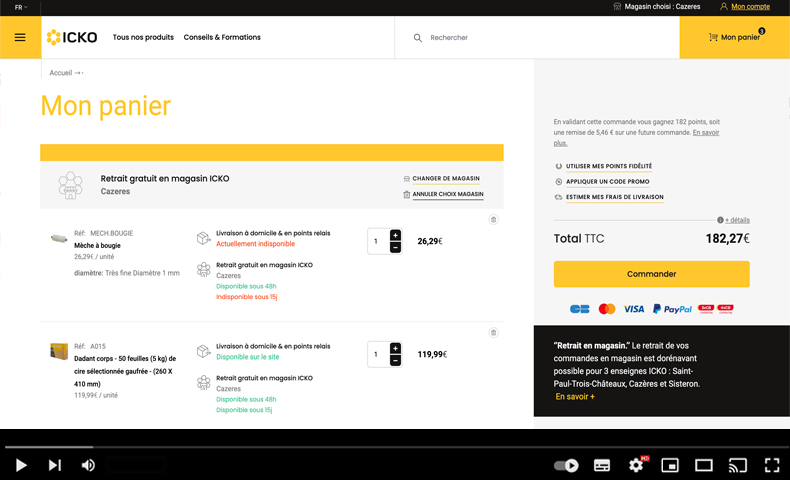The width and height of the screenshot is (790, 480).
Task: Click the price 26,29€
Action: pos(430,241)
